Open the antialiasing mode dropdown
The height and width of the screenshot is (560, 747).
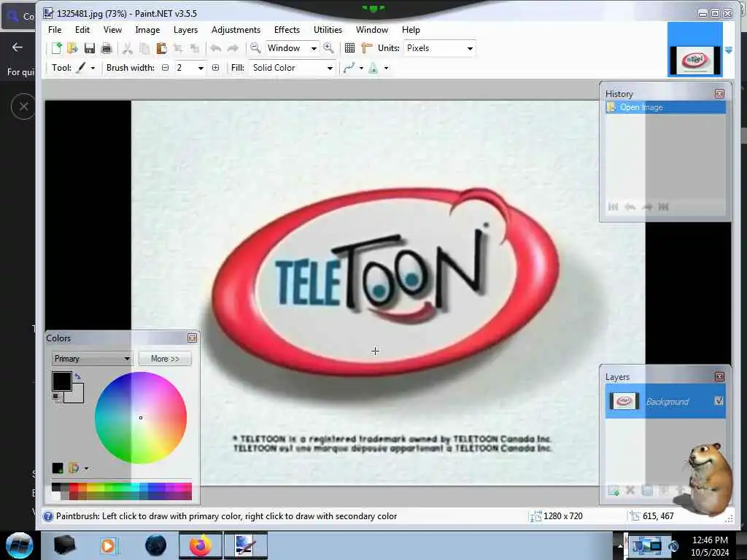354,68
